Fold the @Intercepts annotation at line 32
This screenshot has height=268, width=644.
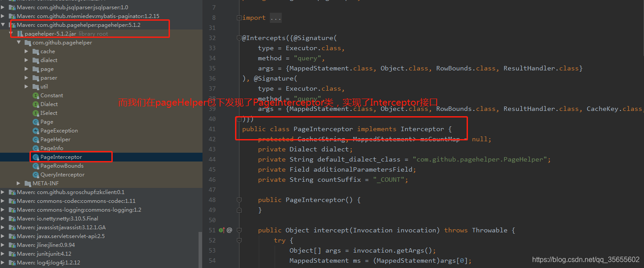click(239, 38)
